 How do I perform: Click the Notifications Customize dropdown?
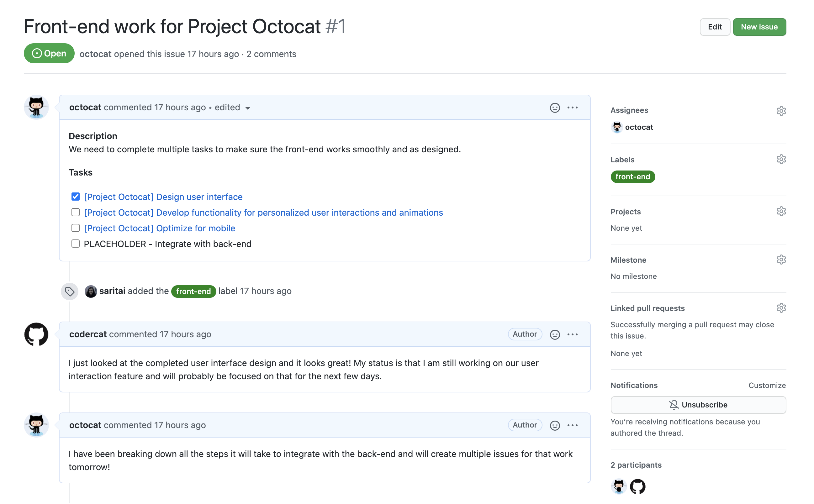pyautogui.click(x=768, y=385)
